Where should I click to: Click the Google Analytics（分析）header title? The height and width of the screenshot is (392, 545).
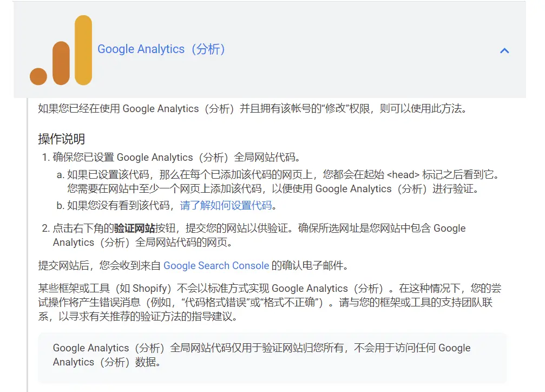(161, 49)
